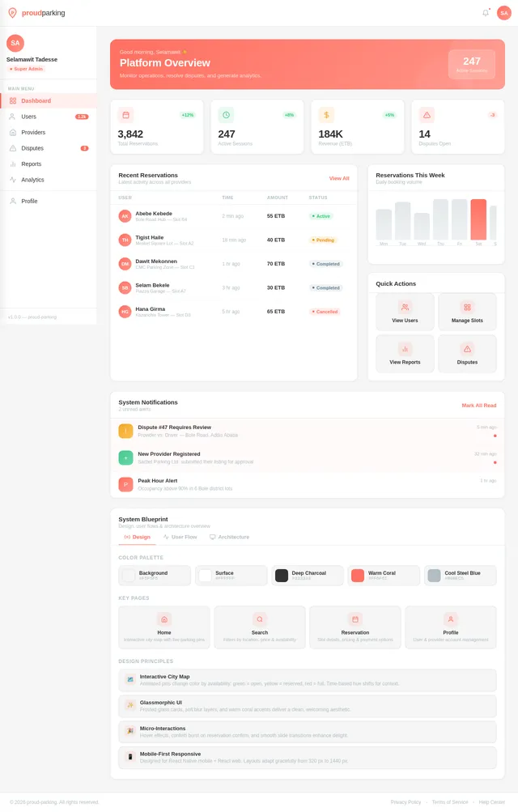
Task: Click the Total Reservations calendar icon
Action: point(125,115)
